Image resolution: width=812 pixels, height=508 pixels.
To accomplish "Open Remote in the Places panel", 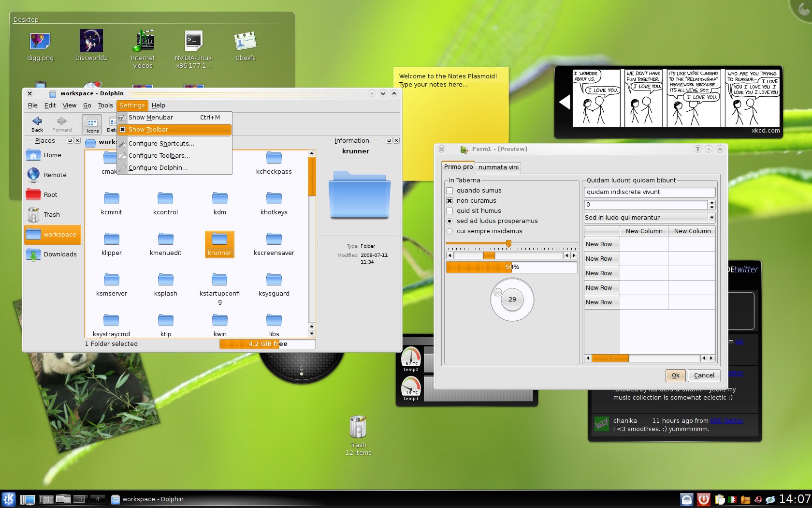I will [53, 175].
